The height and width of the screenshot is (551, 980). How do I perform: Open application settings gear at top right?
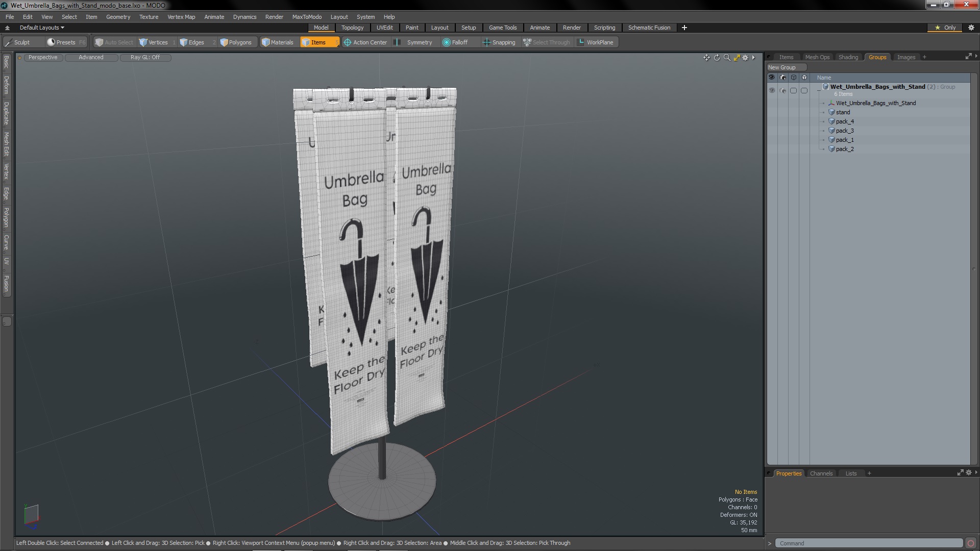971,28
